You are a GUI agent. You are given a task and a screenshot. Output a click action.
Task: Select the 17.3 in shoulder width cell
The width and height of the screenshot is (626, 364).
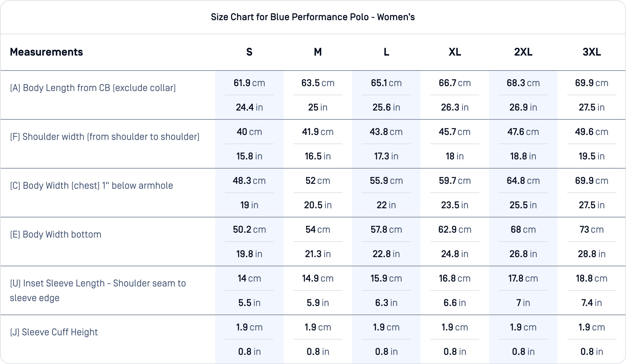point(386,156)
